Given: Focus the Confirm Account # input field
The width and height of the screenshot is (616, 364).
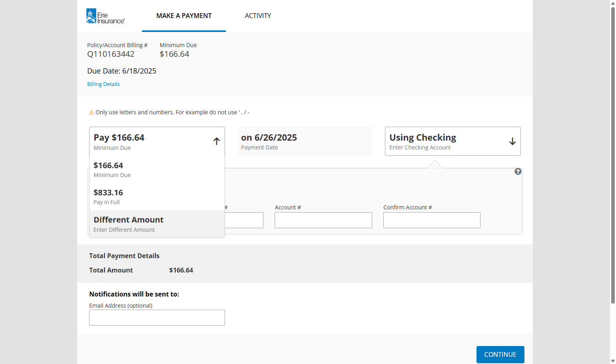Looking at the screenshot, I should (432, 220).
